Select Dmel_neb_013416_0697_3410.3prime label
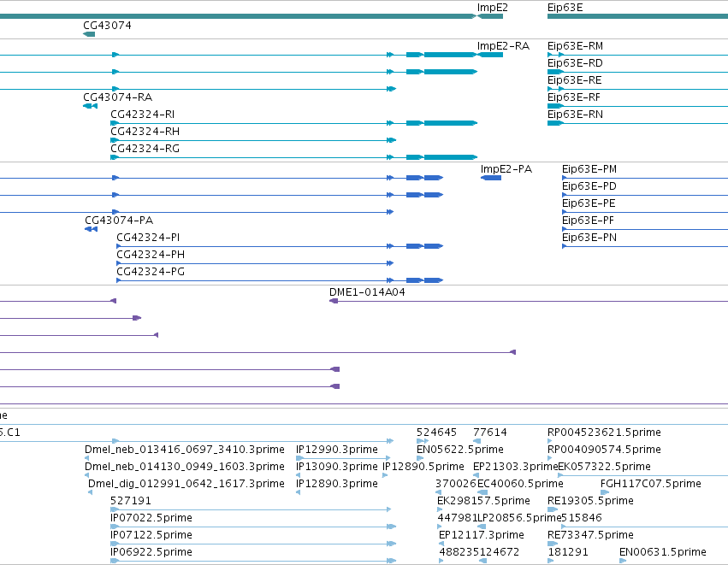Viewport: 728px width, 565px height. click(184, 450)
